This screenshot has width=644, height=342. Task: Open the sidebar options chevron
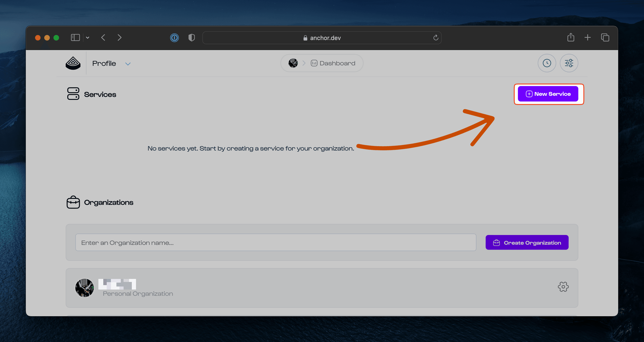click(x=87, y=37)
